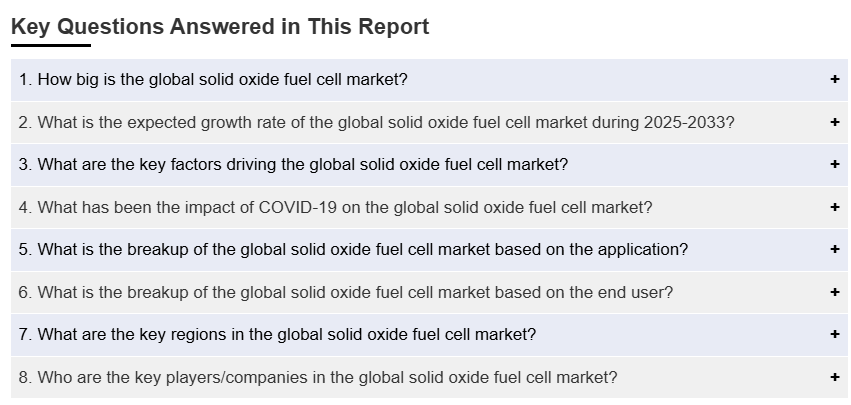851x405 pixels.
Task: Open question 5 on breakup by application
Action: [353, 249]
